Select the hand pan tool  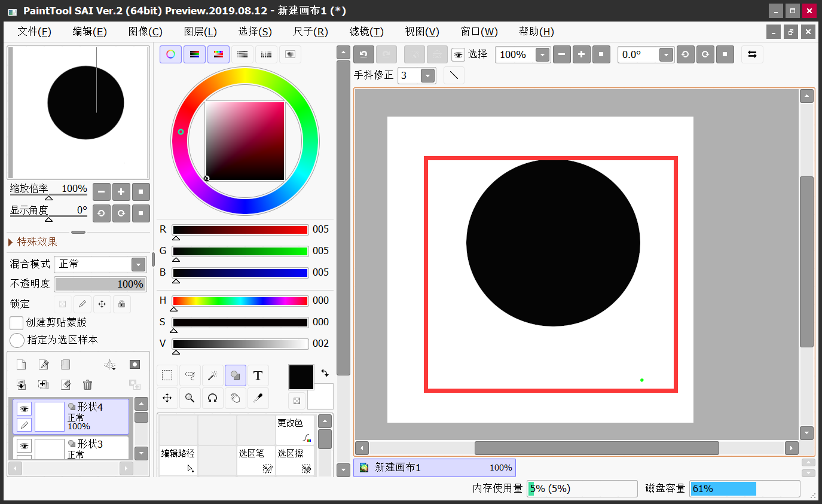(236, 398)
